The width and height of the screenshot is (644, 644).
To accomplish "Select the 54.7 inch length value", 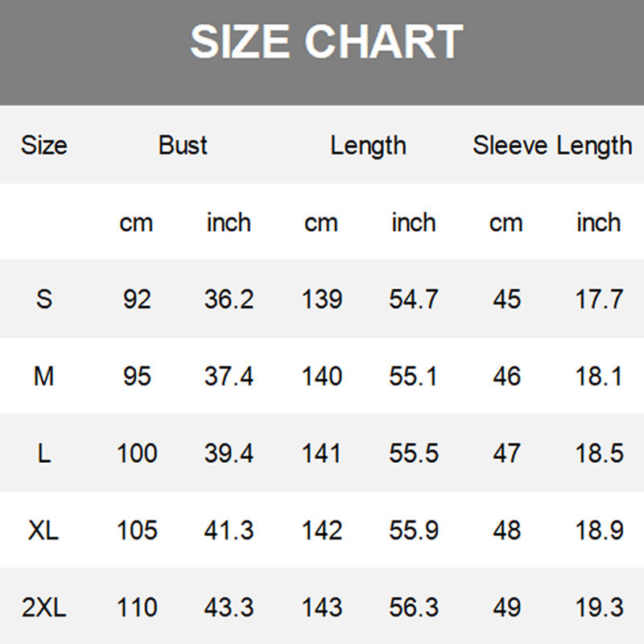I will pos(414,299).
